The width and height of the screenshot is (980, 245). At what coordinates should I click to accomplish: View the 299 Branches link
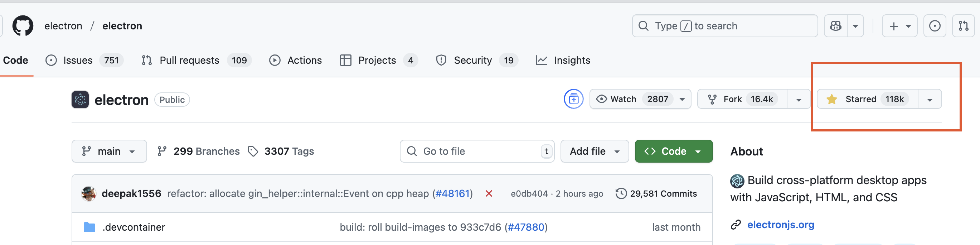pos(198,151)
